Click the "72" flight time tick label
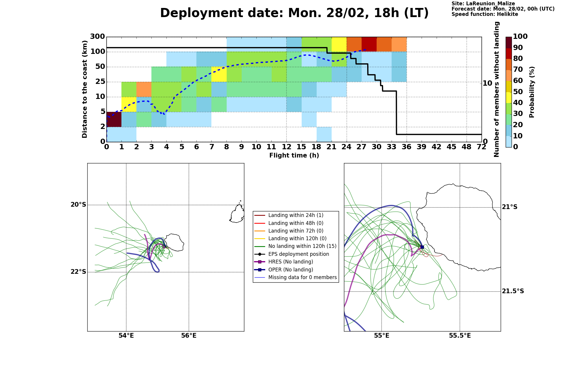 (482, 147)
